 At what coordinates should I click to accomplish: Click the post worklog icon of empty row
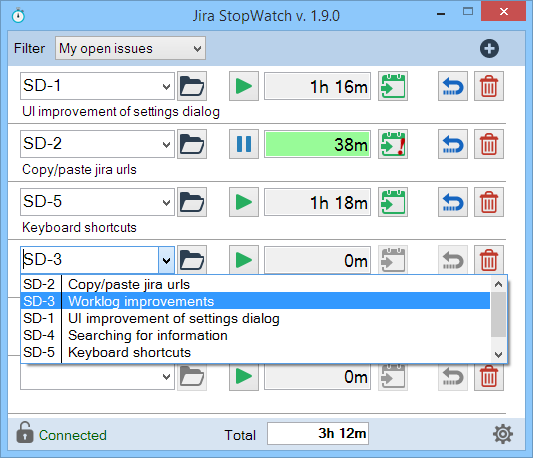coord(393,377)
